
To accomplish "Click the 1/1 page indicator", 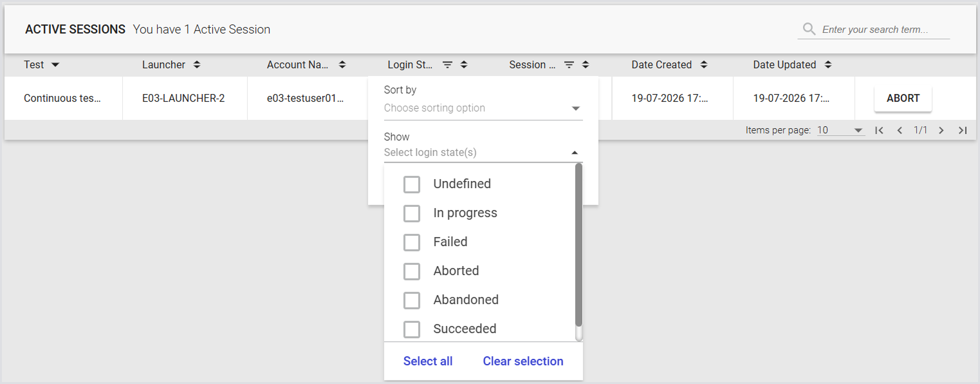I will 921,130.
